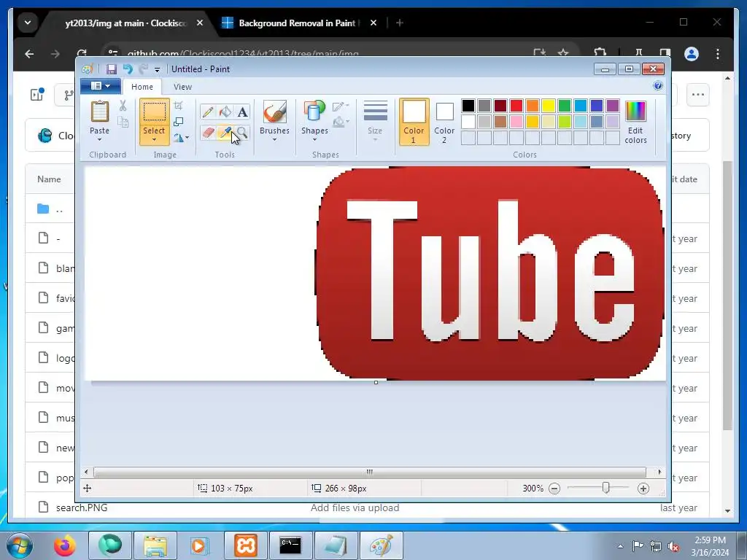Viewport: 747px width, 560px height.
Task: Click the GitHub three-dot more options button
Action: 698,94
